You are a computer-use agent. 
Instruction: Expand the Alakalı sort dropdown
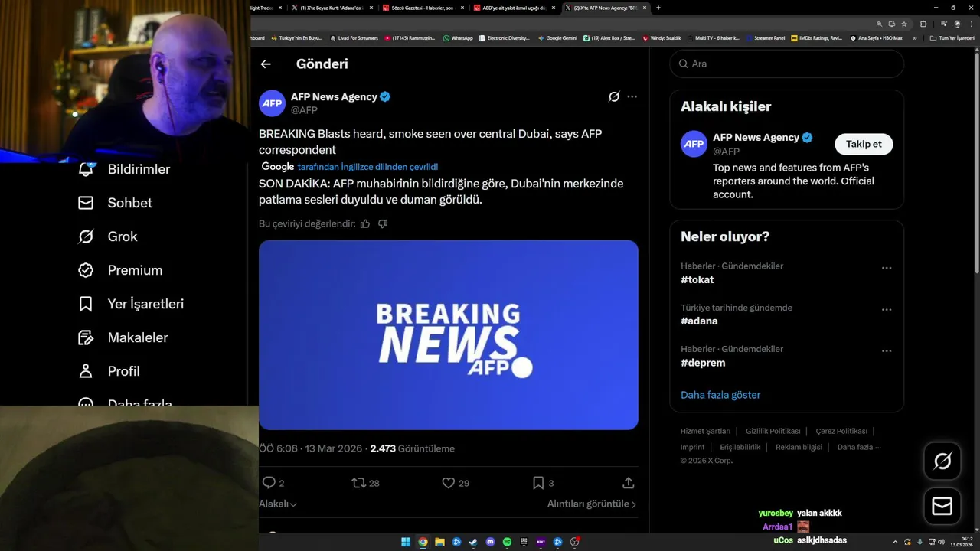tap(278, 504)
